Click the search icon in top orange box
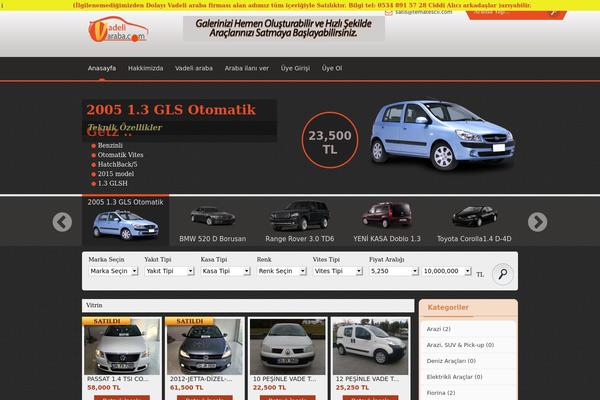 pos(554,13)
